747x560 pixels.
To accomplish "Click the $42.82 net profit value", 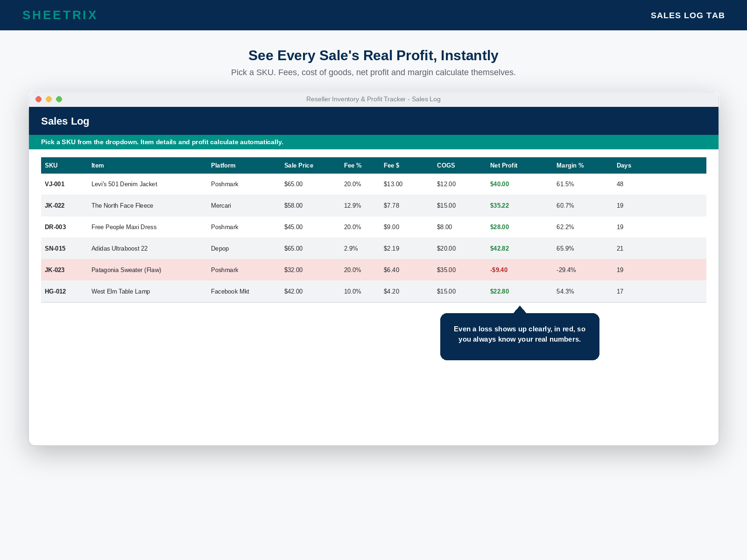I will pyautogui.click(x=500, y=248).
